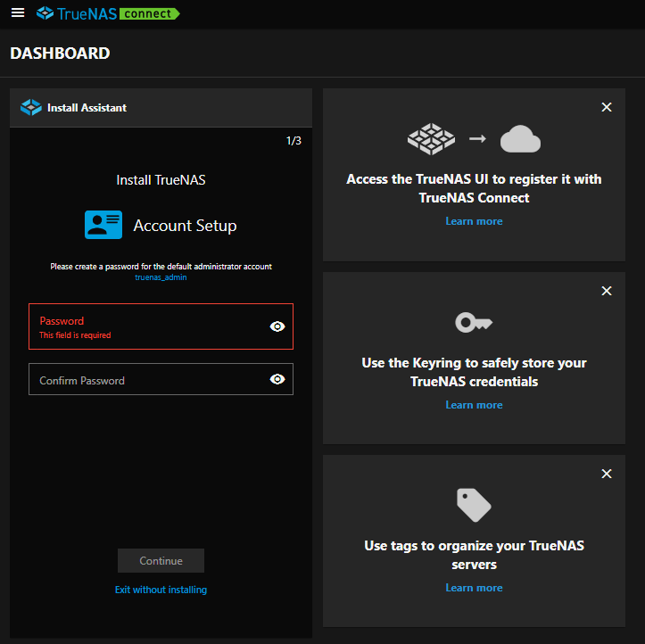Open Learn more about server tags
The width and height of the screenshot is (645, 644).
[x=474, y=588]
